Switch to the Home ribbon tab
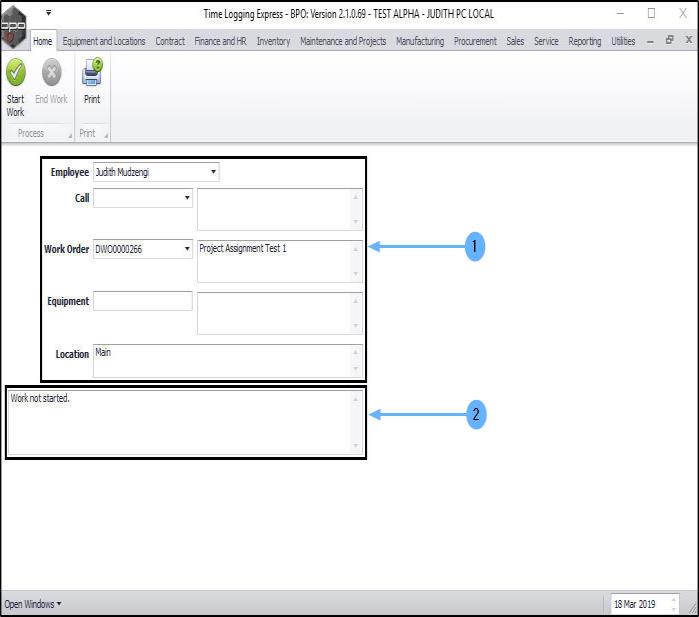 tap(43, 41)
